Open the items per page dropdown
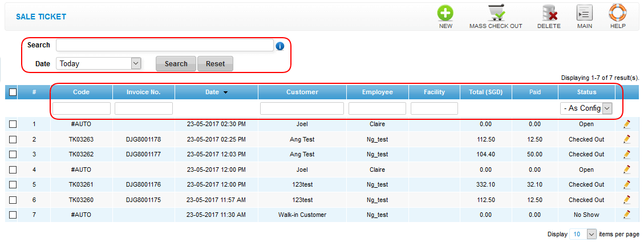 tap(582, 234)
